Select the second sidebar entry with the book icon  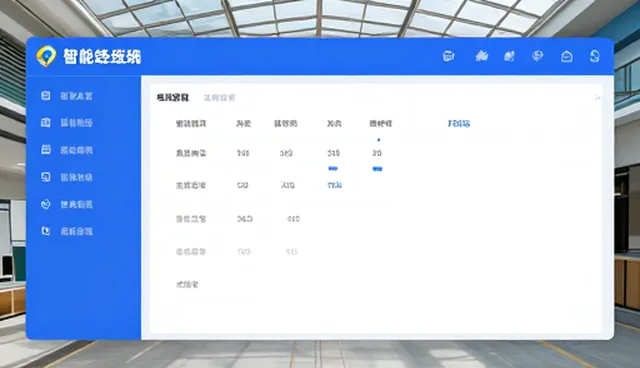pyautogui.click(x=67, y=123)
